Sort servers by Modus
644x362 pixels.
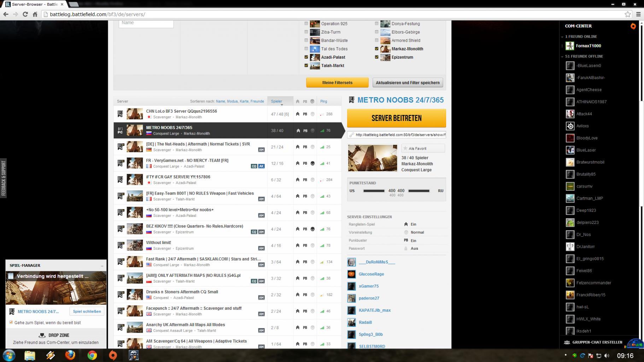click(232, 101)
